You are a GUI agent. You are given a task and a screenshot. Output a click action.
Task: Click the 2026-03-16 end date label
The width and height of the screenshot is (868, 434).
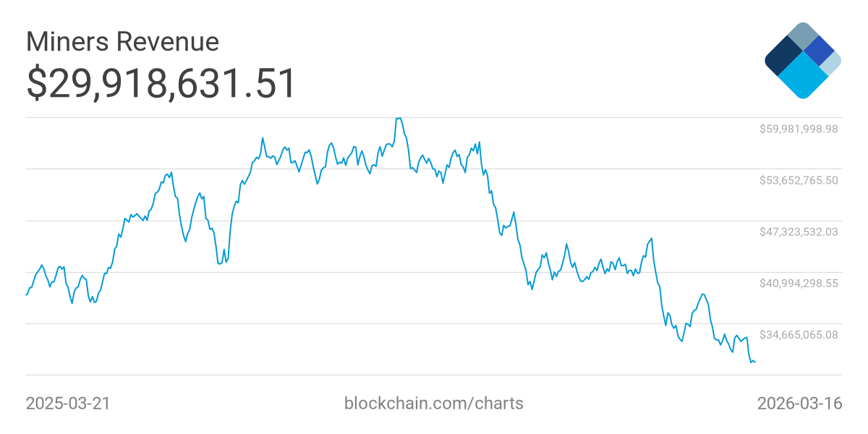(799, 404)
